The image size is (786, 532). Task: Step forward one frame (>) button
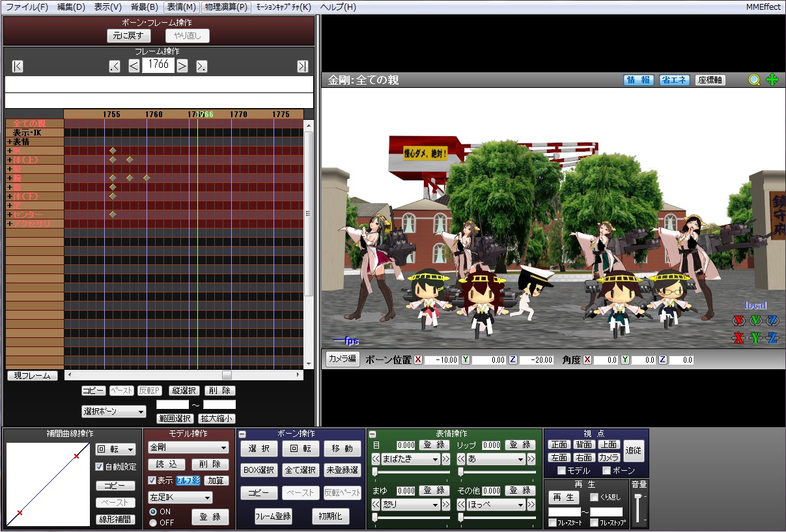point(182,66)
